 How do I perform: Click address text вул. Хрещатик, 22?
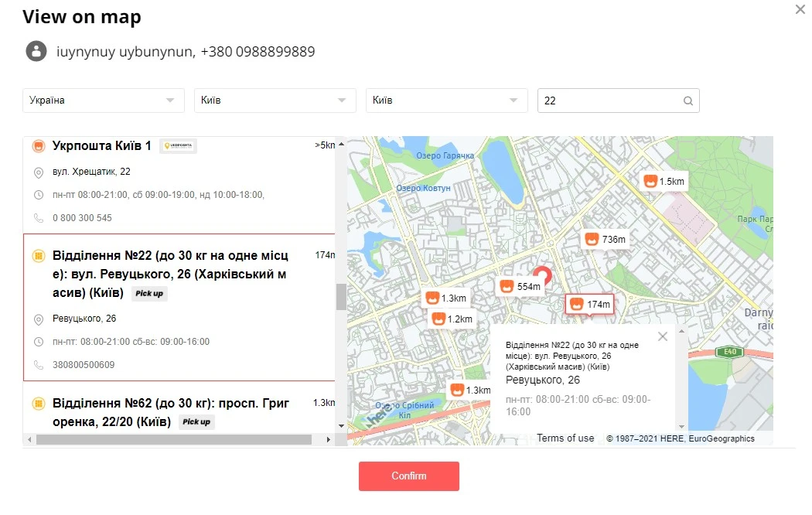click(91, 172)
